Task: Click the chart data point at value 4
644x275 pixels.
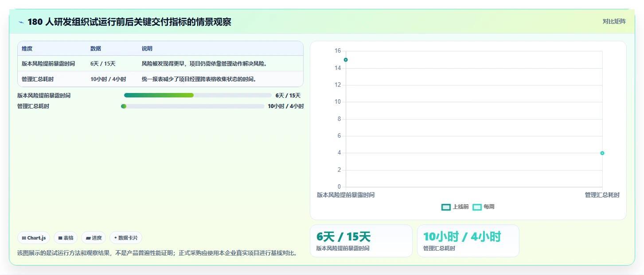Action: (x=602, y=153)
